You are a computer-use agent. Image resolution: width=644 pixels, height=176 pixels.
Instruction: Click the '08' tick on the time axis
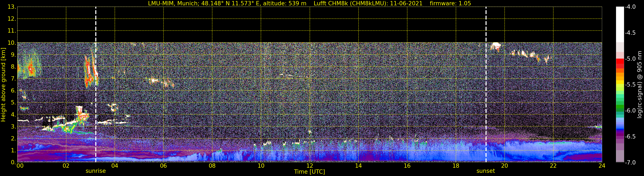click(x=212, y=166)
